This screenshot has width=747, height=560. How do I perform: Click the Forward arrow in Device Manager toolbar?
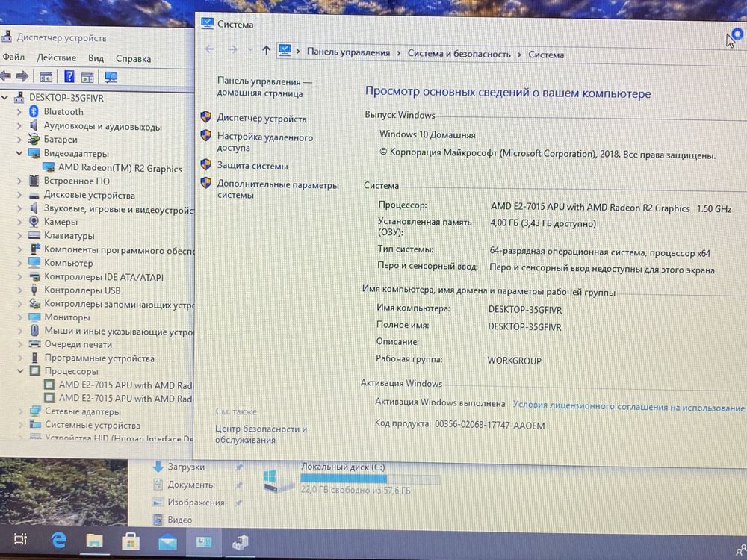(22, 75)
